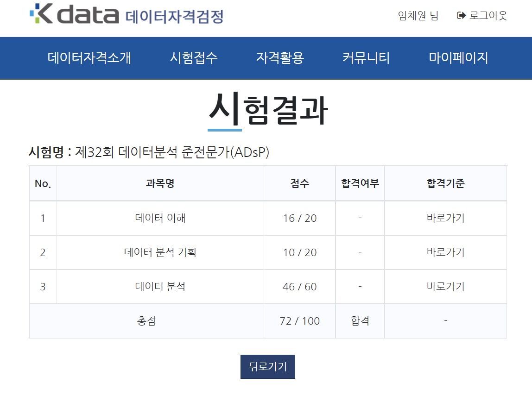Screen dimensions: 532x395
Task: Click the Kdata logo icon
Action: 74,14
